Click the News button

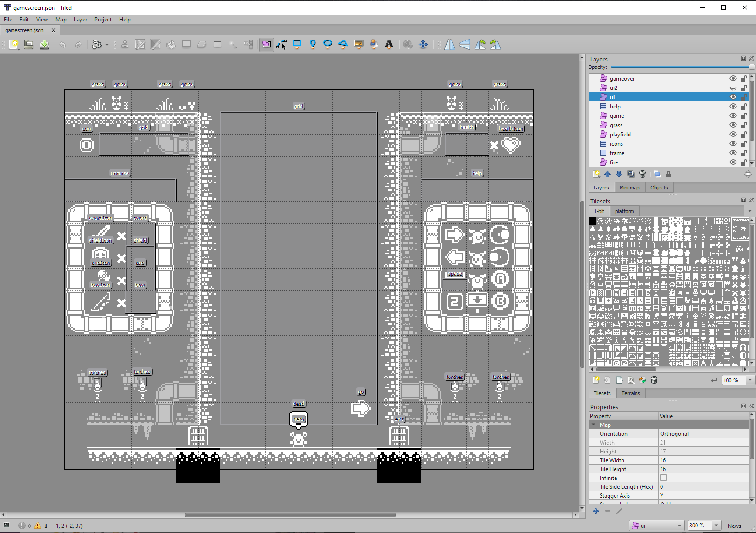[x=734, y=526]
